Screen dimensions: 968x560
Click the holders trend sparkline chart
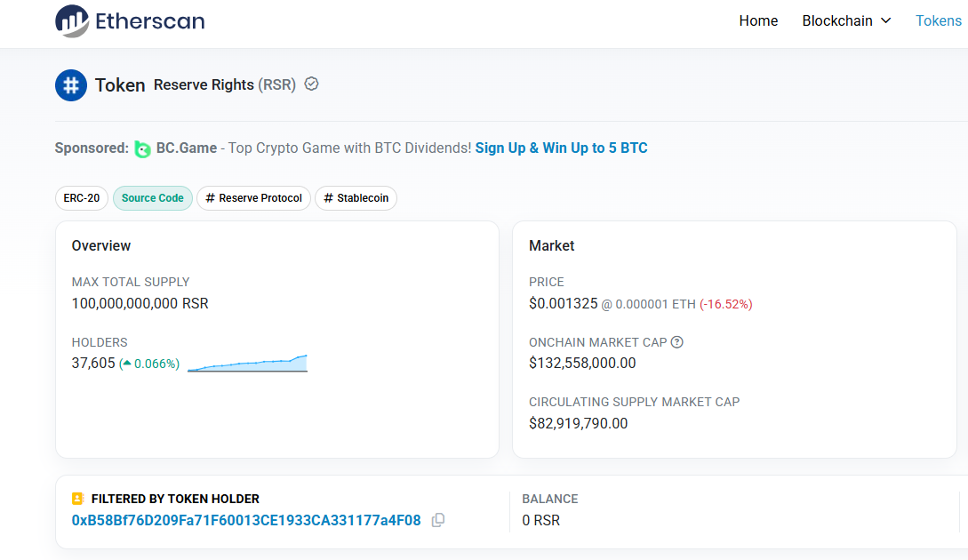pyautogui.click(x=247, y=363)
